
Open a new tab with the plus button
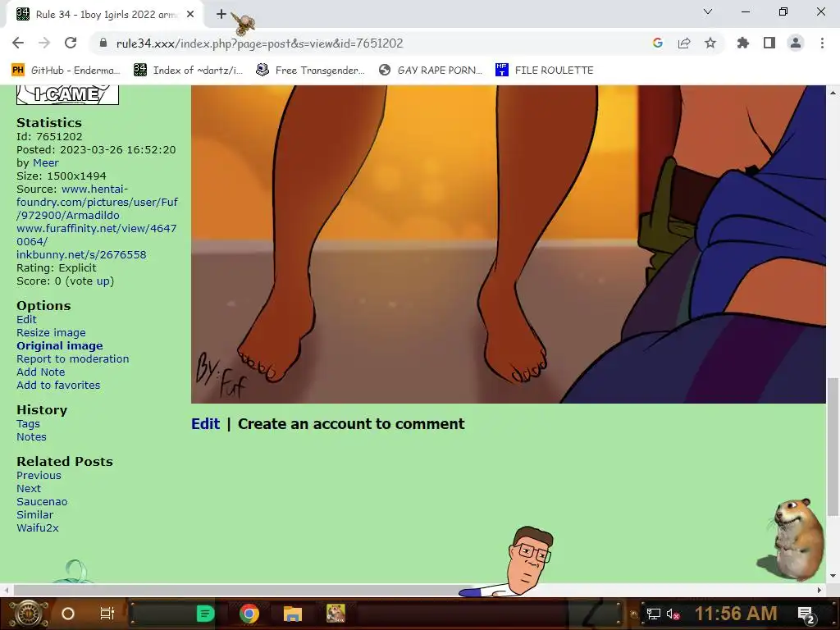click(221, 14)
